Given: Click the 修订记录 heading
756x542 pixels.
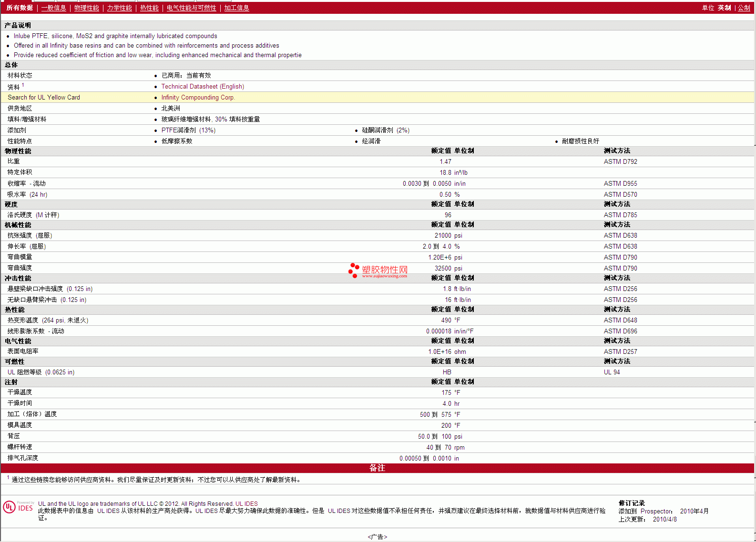Looking at the screenshot, I should (x=632, y=503).
